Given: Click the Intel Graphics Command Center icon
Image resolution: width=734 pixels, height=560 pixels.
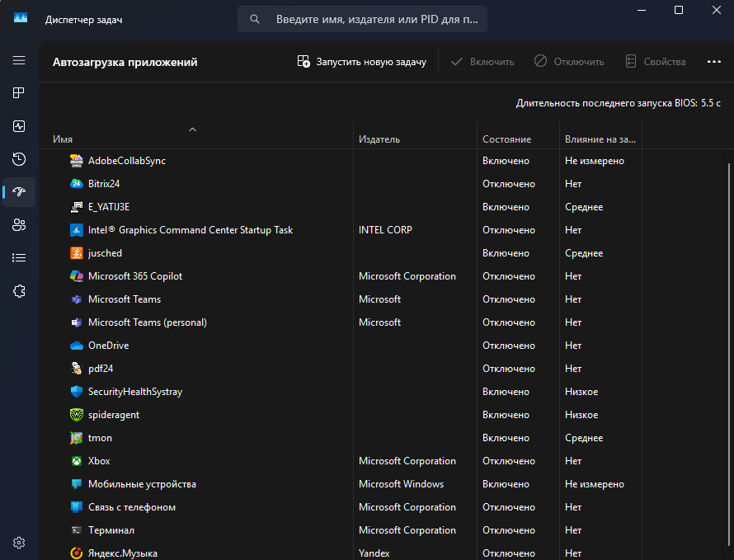Looking at the screenshot, I should click(x=77, y=230).
